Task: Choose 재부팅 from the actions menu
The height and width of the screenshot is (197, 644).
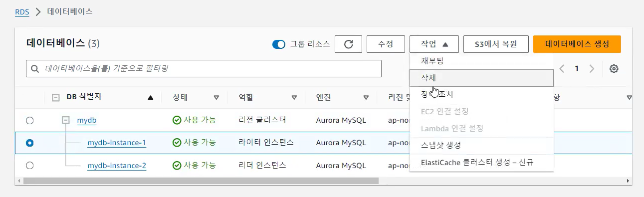Action: point(481,61)
